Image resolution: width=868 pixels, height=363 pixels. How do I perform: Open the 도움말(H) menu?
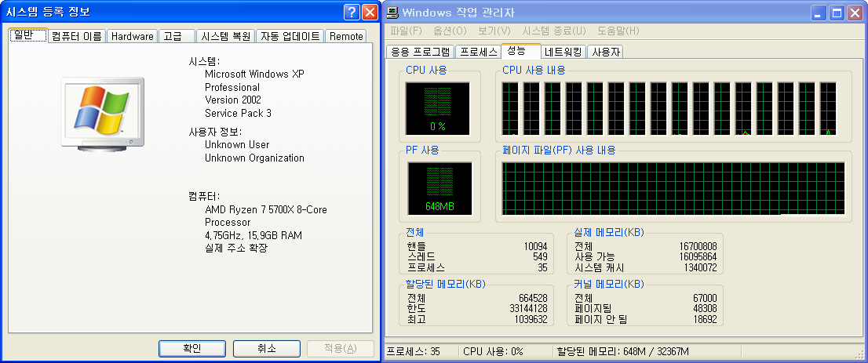pos(618,31)
